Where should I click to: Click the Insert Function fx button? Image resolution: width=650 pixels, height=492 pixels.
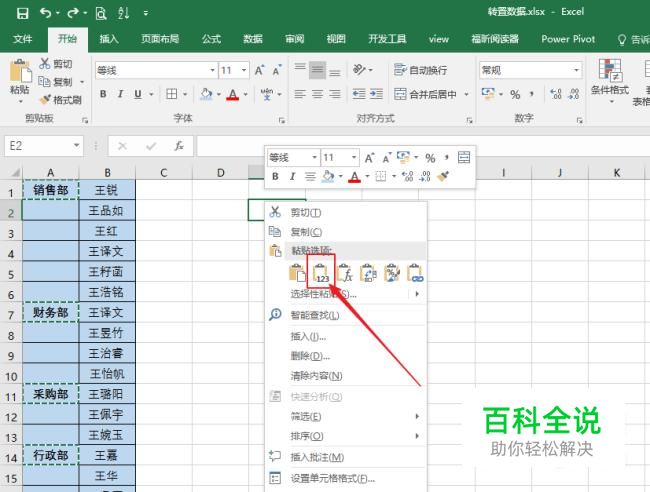tap(179, 146)
